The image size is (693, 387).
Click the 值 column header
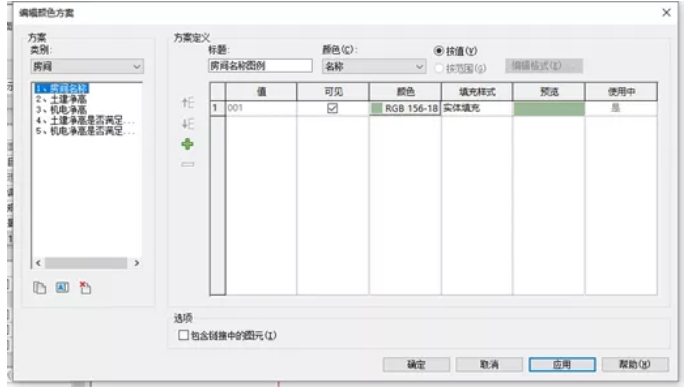261,91
